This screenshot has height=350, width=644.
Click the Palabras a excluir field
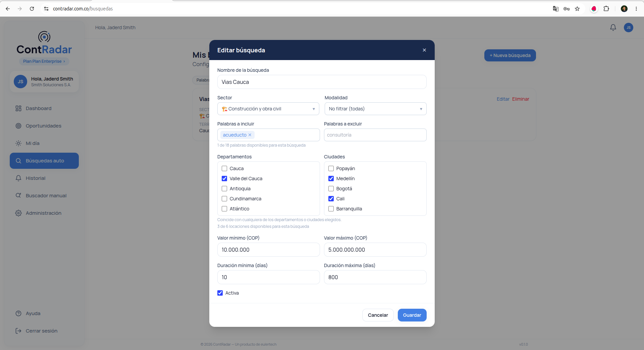click(375, 135)
